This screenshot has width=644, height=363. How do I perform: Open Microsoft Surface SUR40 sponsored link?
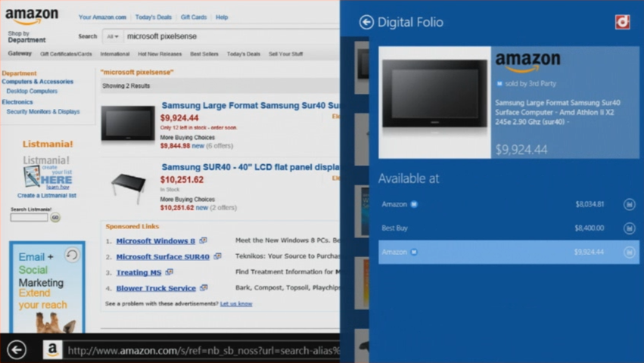(163, 256)
